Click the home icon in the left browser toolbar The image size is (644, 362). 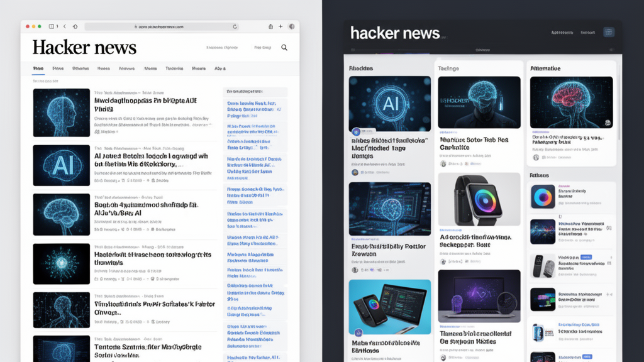click(75, 26)
